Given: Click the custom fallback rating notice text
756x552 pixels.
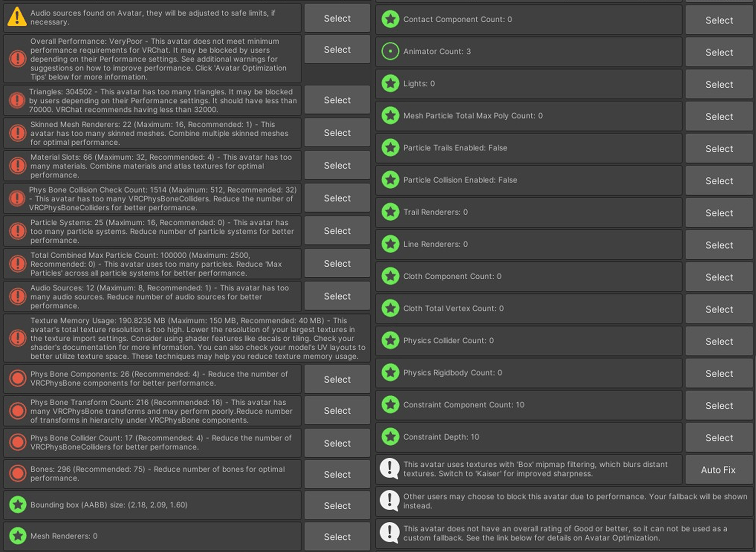Looking at the screenshot, I should coord(564,533).
